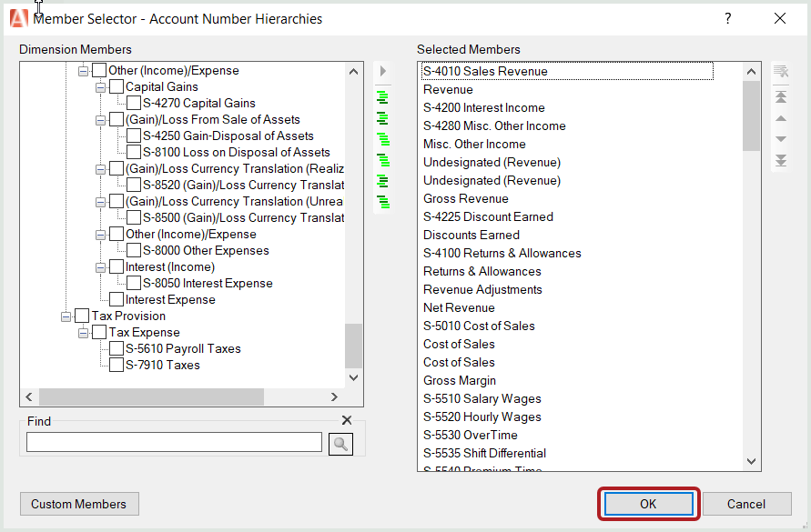
Task: Check the Tax Provision box
Action: pos(82,316)
